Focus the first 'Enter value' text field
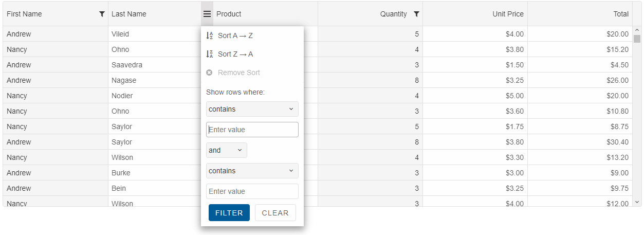 pyautogui.click(x=252, y=130)
